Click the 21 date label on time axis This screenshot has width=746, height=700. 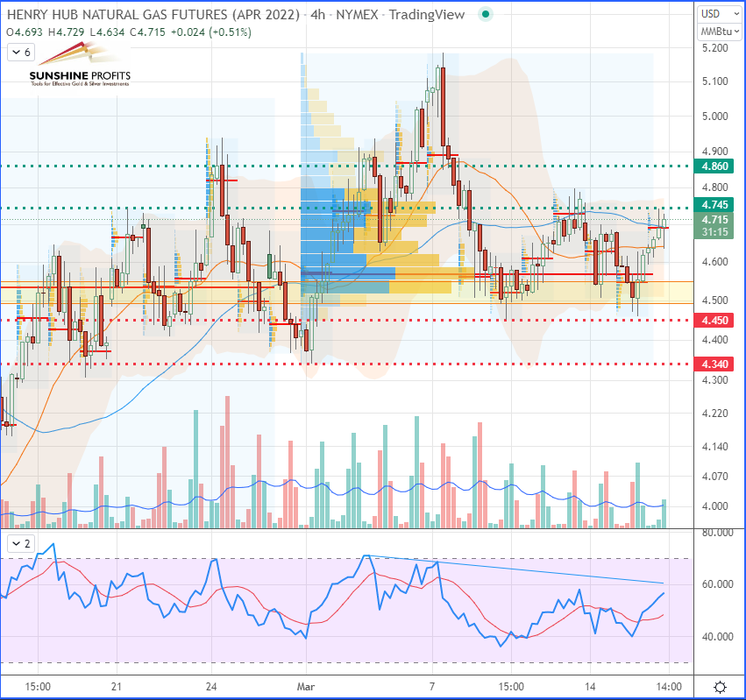click(116, 687)
